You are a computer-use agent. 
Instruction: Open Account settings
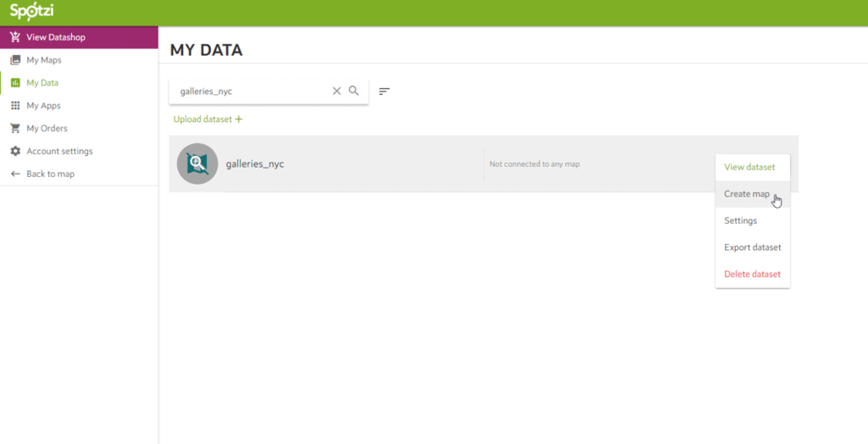79,151
